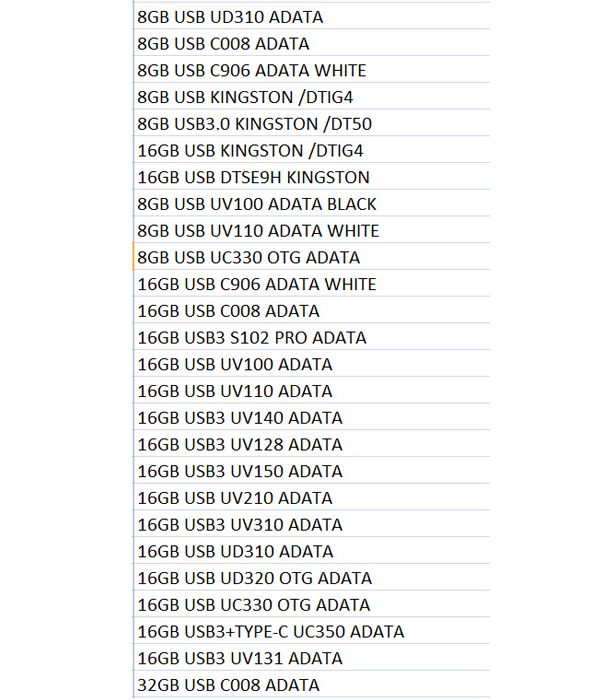Viewport: 600px width, 700px height.
Task: Click the 16GB USB KINGSTON /DTIG4 row
Action: coord(312,150)
